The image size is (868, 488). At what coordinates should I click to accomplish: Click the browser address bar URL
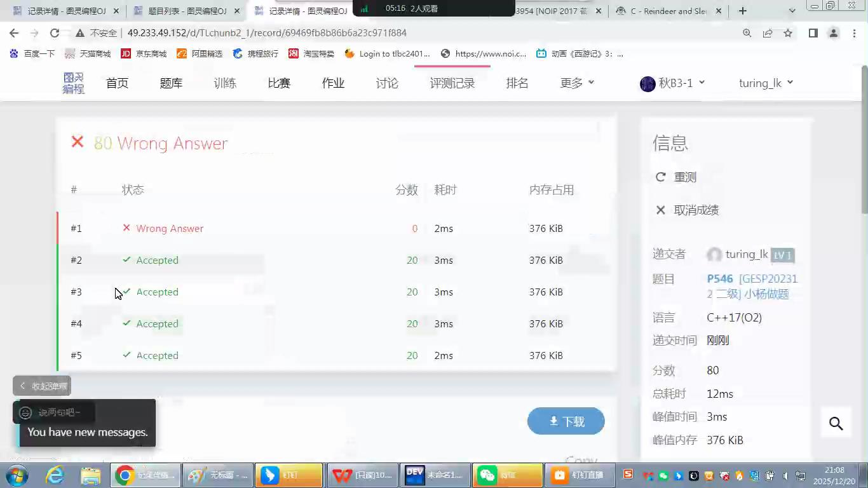click(x=267, y=33)
